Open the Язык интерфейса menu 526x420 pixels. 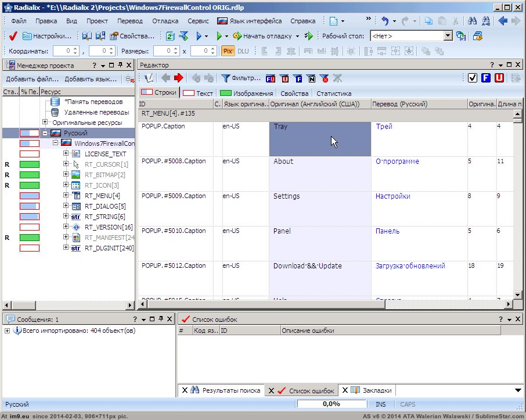[250, 21]
